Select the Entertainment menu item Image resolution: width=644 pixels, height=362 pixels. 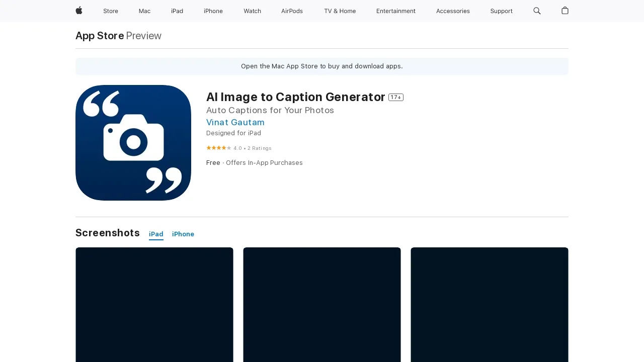pyautogui.click(x=396, y=11)
